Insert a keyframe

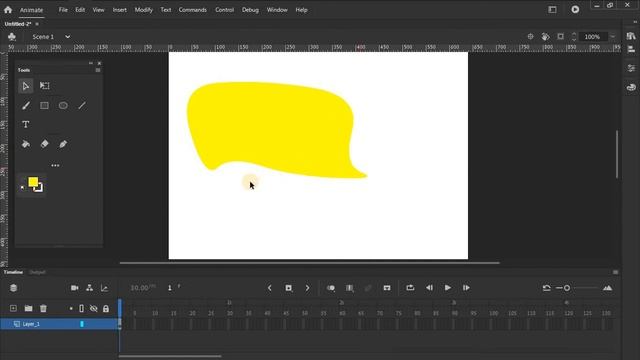(x=289, y=288)
